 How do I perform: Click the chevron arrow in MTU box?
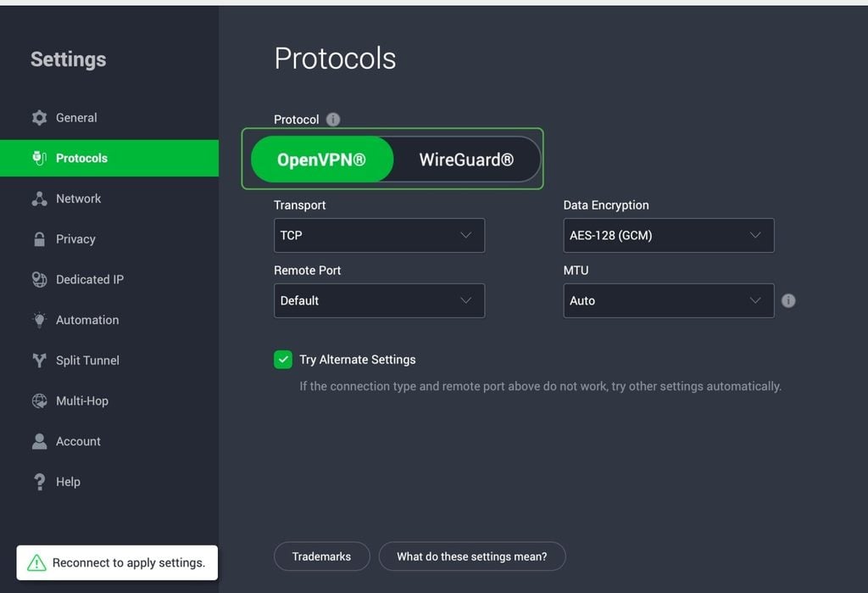coord(755,300)
